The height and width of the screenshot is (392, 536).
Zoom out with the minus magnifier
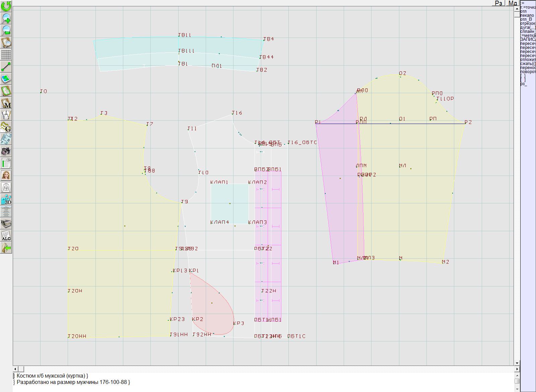coord(6,30)
